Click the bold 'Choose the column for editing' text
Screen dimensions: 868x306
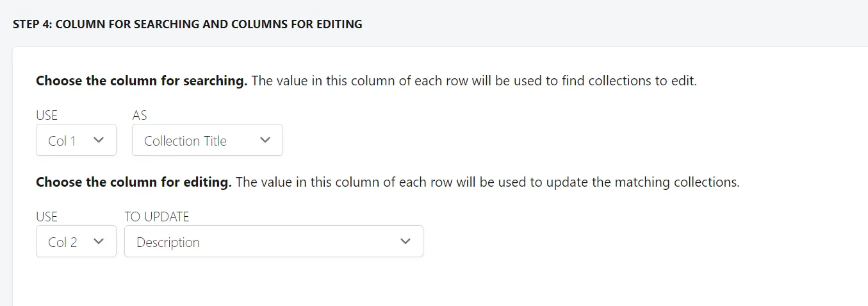(x=134, y=182)
